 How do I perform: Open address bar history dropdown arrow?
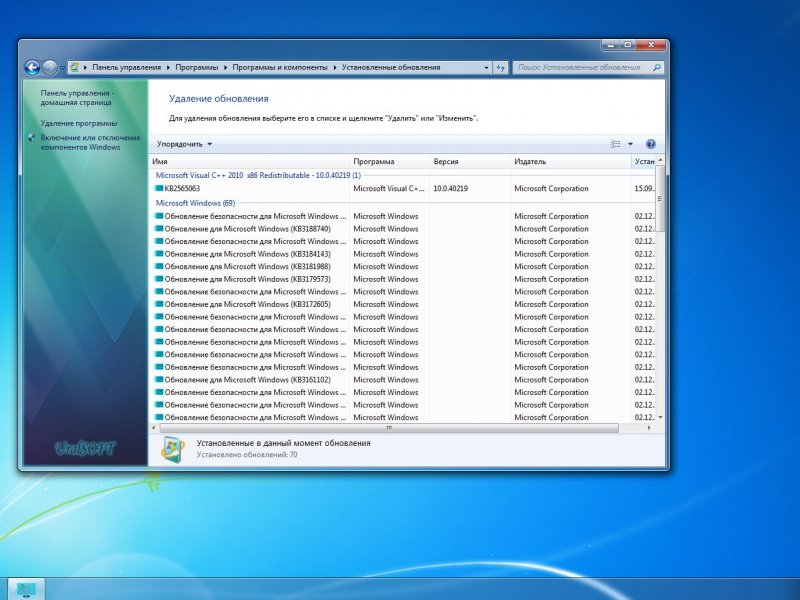tap(486, 67)
